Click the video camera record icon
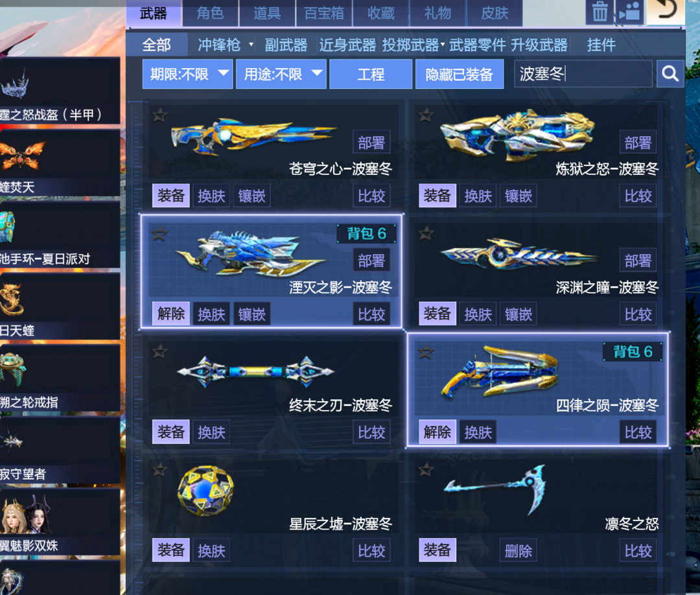Image resolution: width=700 pixels, height=595 pixels. click(x=629, y=12)
